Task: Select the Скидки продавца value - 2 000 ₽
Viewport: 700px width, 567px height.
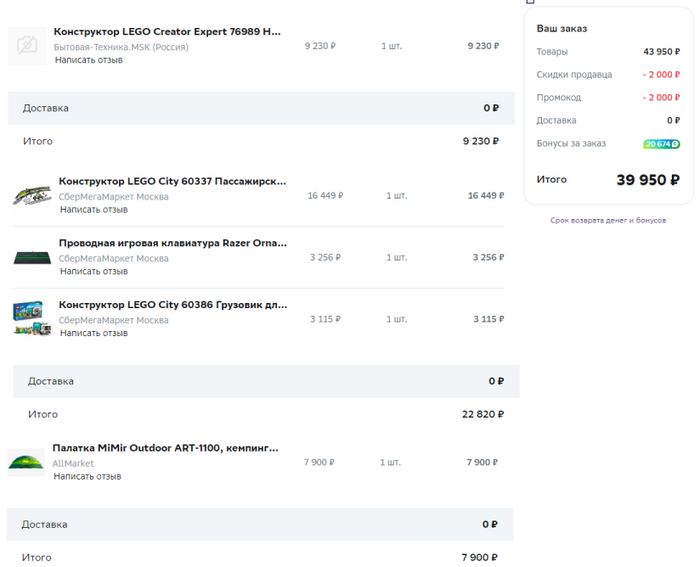Action: click(661, 75)
